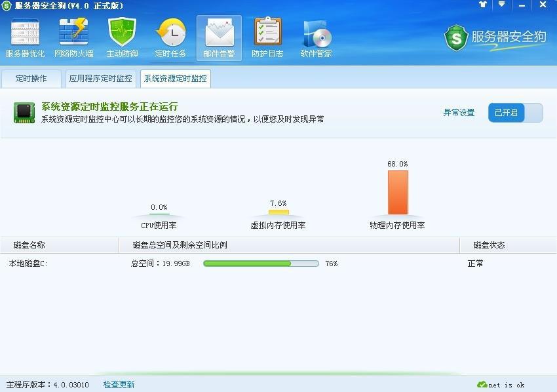Click the 检查更新 update link
The width and height of the screenshot is (557, 392).
118,385
